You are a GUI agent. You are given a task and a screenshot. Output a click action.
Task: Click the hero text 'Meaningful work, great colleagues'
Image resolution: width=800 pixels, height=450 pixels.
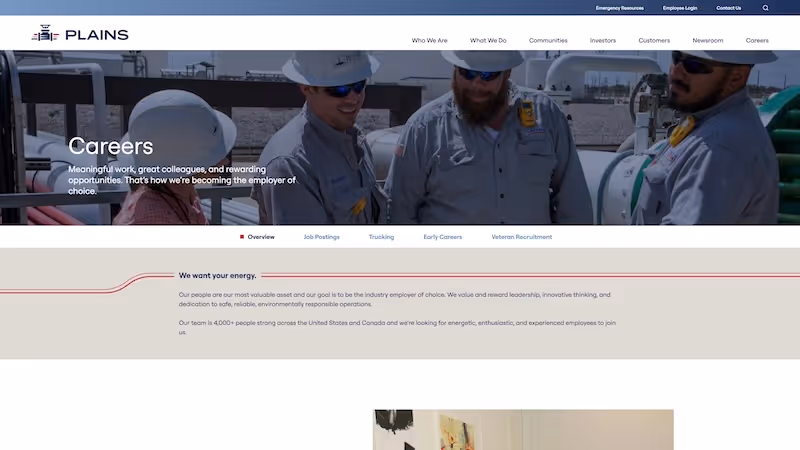182,180
